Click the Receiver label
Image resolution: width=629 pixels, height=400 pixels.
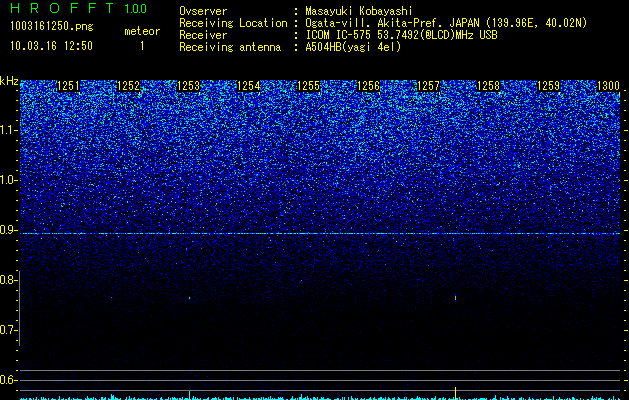(x=203, y=35)
